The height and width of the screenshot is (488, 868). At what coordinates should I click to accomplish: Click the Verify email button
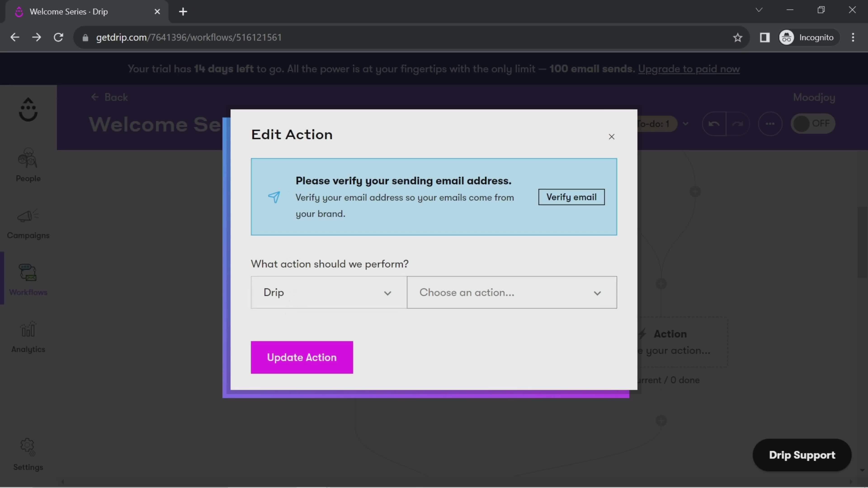(x=571, y=197)
